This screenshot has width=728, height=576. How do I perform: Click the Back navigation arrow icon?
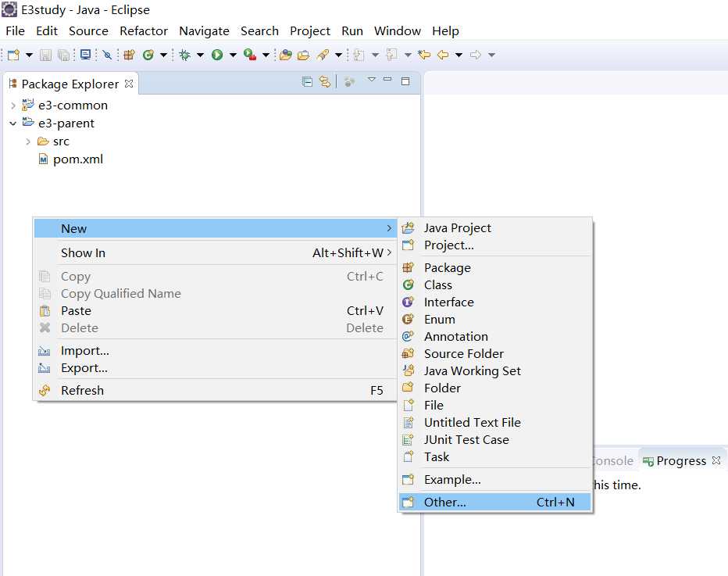[x=443, y=55]
